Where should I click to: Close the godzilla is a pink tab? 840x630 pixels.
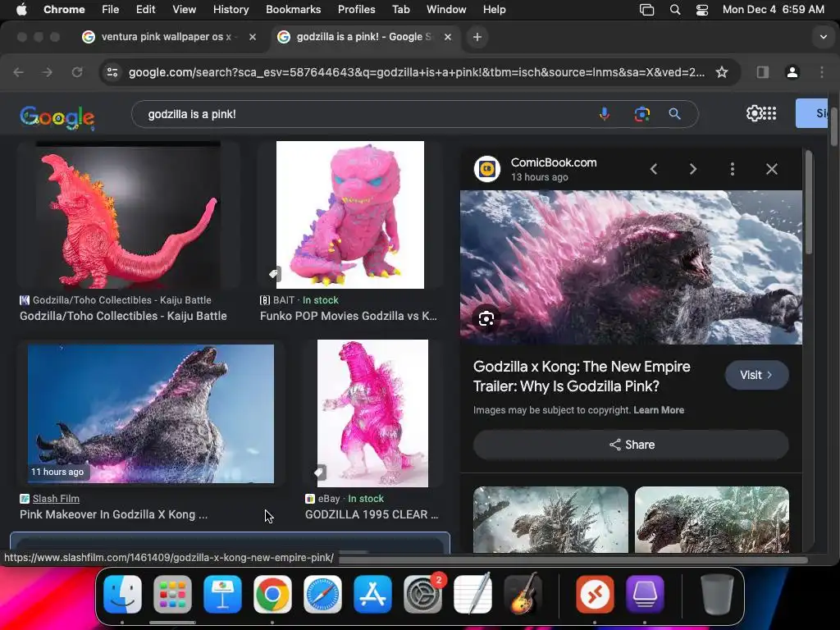coord(448,37)
